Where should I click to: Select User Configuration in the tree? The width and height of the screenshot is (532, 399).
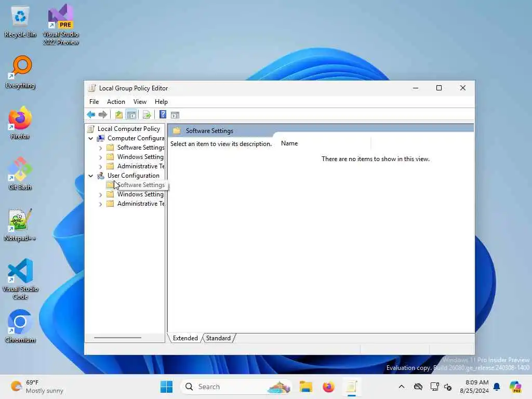click(x=134, y=176)
